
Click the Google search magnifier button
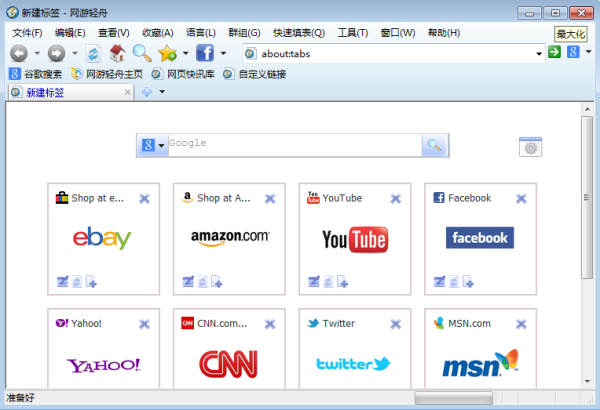pyautogui.click(x=435, y=146)
